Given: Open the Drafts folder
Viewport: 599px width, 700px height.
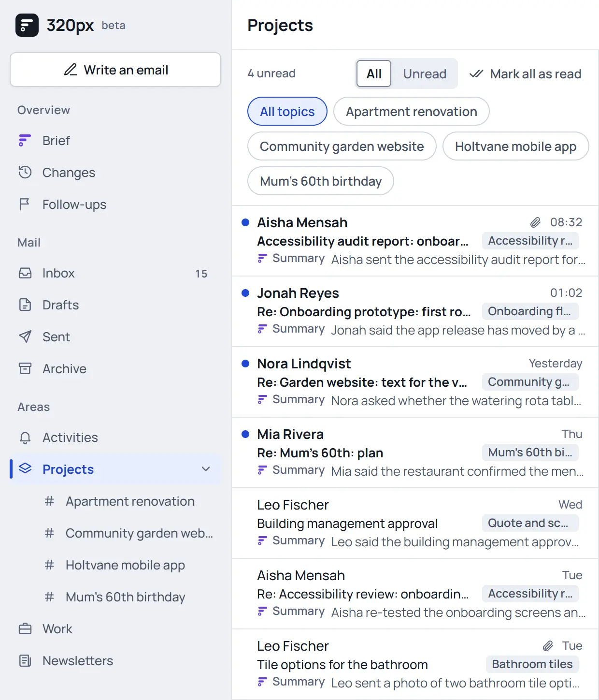Looking at the screenshot, I should (x=115, y=305).
